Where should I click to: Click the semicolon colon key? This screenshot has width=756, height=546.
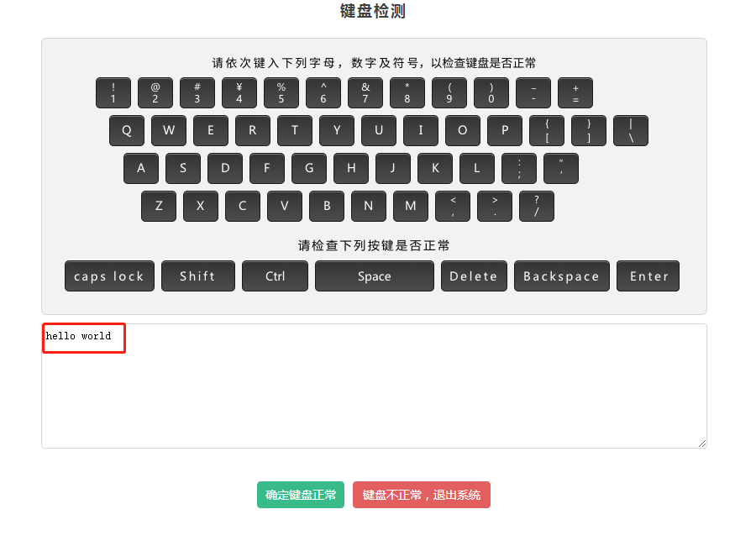click(519, 168)
